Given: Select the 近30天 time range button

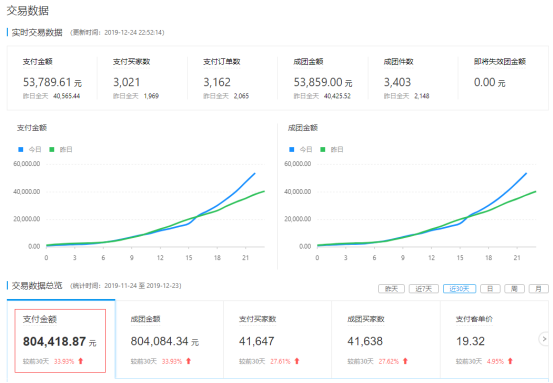Looking at the screenshot, I should (x=459, y=289).
